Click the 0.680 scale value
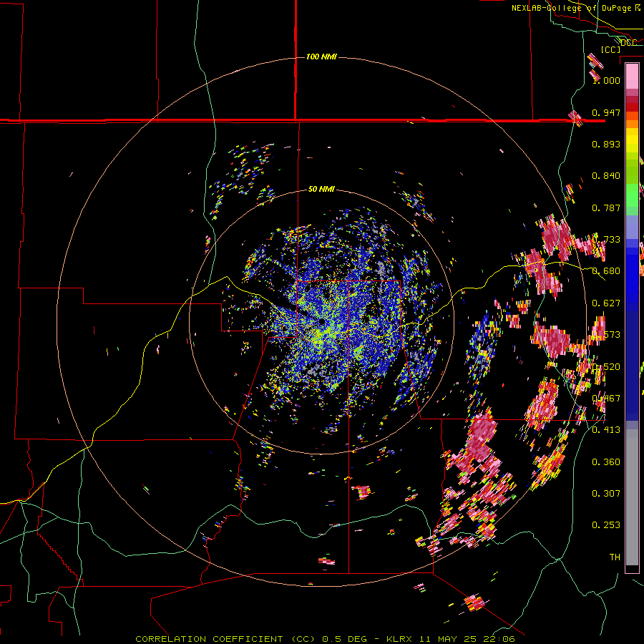 click(606, 271)
